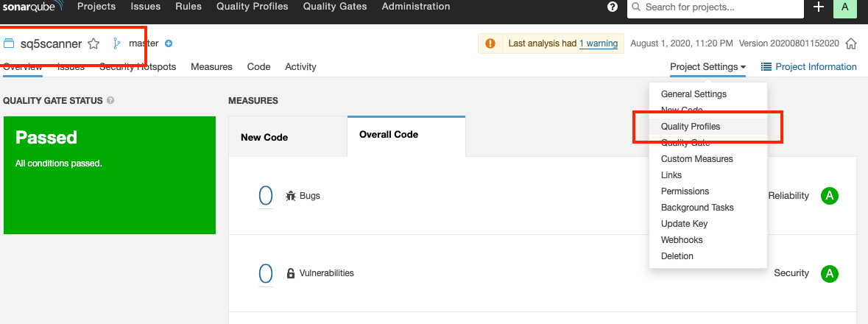The width and height of the screenshot is (868, 324).
Task: Select Webhooks in the settings dropdown
Action: pos(682,240)
